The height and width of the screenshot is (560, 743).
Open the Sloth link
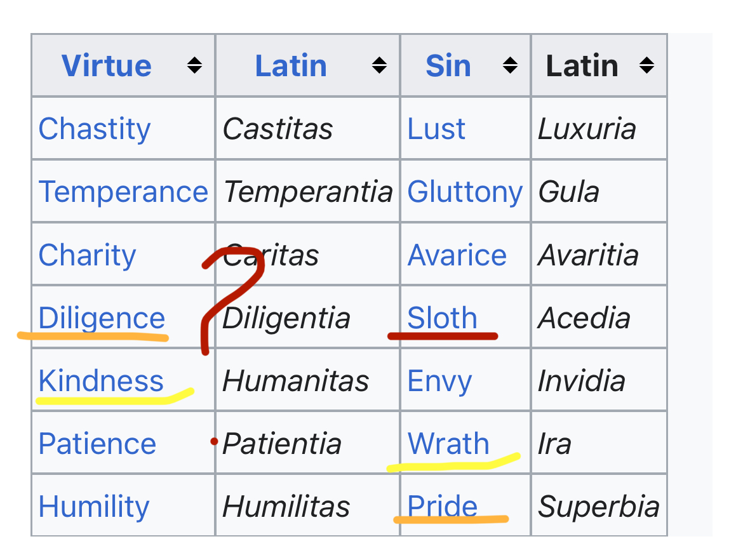[x=442, y=318]
